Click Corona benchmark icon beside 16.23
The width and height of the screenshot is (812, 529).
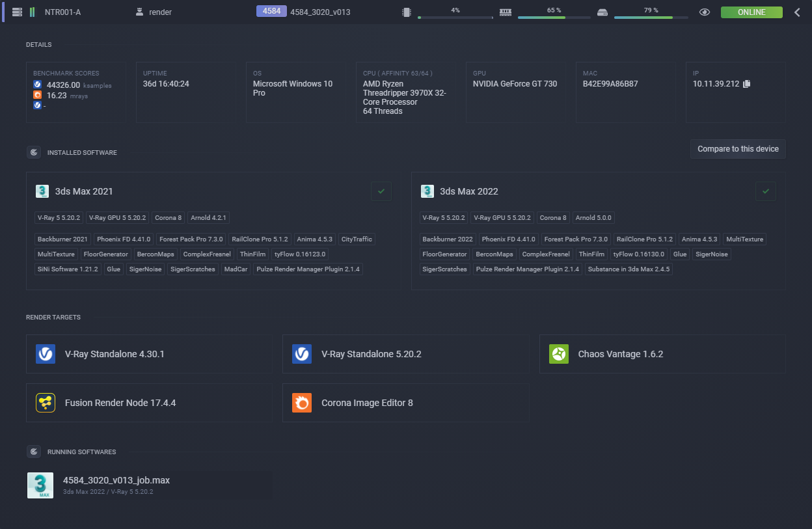tap(38, 95)
